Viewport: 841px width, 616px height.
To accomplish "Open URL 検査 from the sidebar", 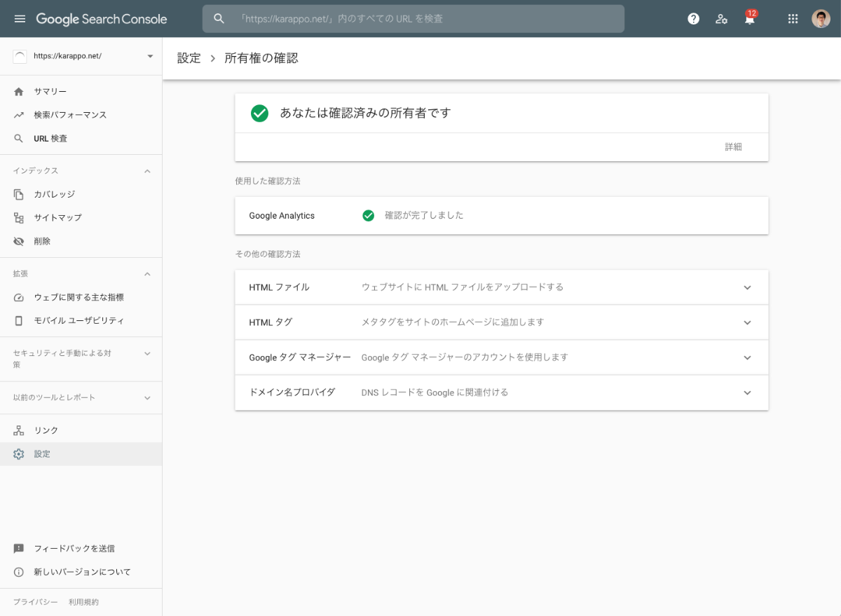I will [x=81, y=139].
